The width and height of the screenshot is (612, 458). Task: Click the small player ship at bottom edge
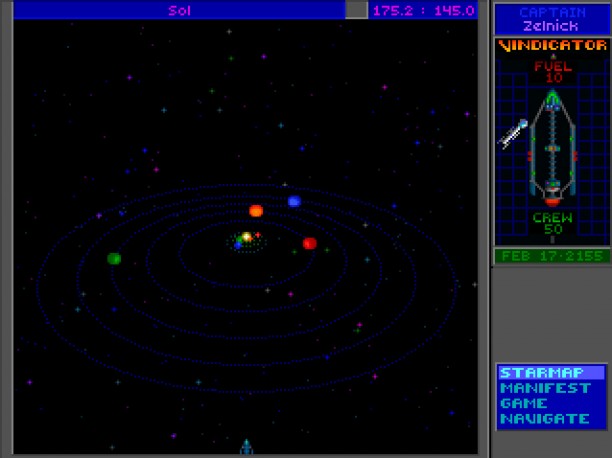tap(246, 447)
